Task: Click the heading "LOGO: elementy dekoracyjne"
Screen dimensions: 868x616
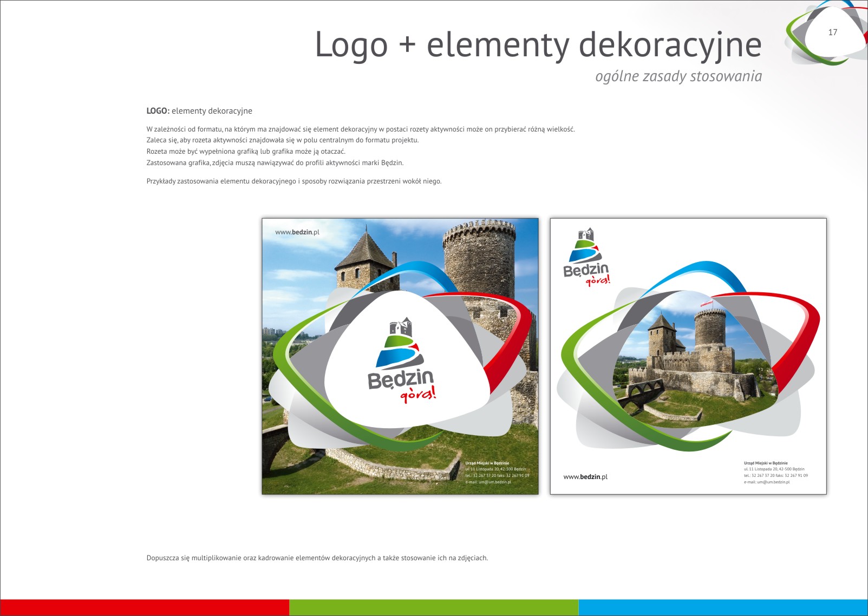Action: click(199, 111)
